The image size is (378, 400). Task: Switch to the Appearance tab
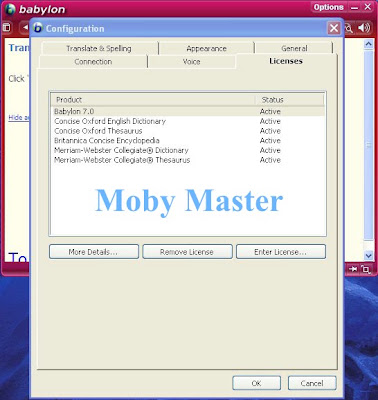pos(206,48)
